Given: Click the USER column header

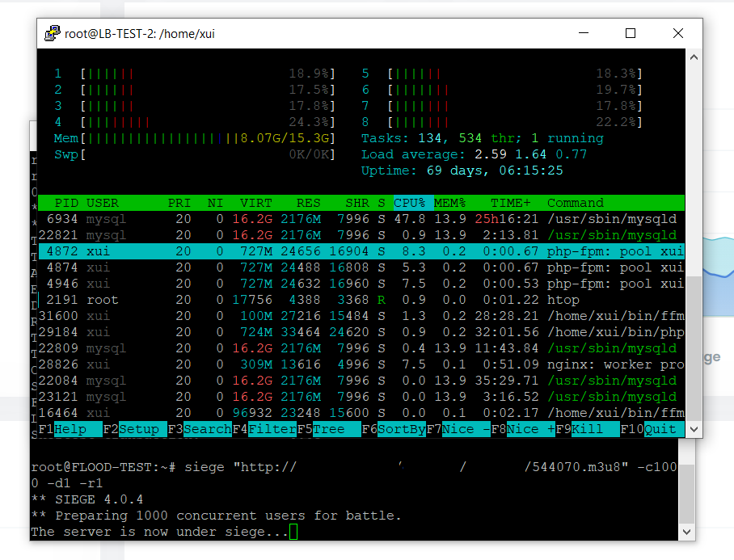Looking at the screenshot, I should [103, 203].
